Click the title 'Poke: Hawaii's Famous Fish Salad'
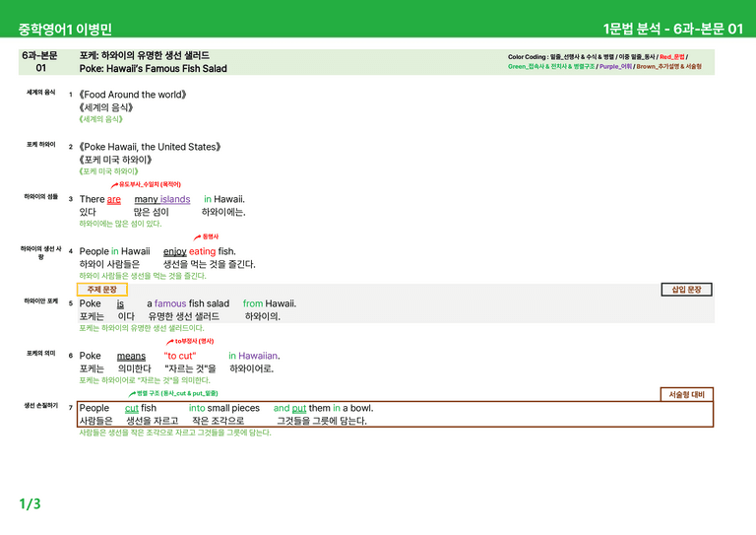The height and width of the screenshot is (535, 756). [154, 69]
